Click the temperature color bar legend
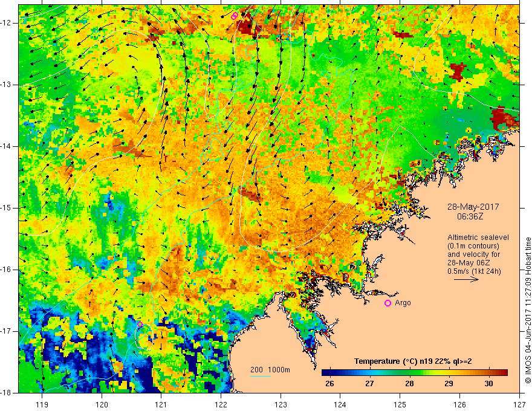This screenshot has width=532, height=411. coord(415,373)
